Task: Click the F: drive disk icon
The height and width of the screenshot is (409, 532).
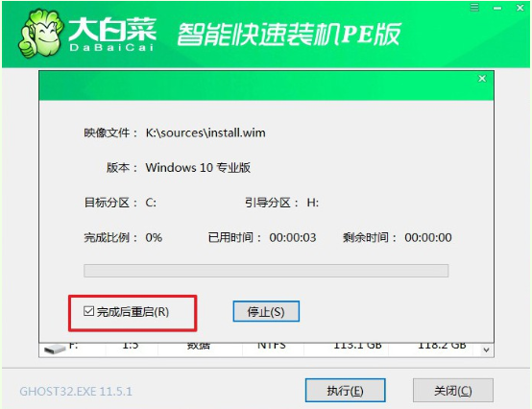Action: [55, 349]
